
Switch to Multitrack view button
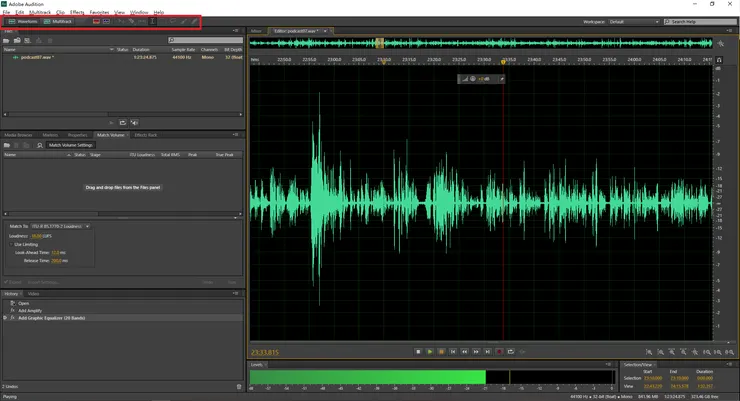[x=58, y=21]
